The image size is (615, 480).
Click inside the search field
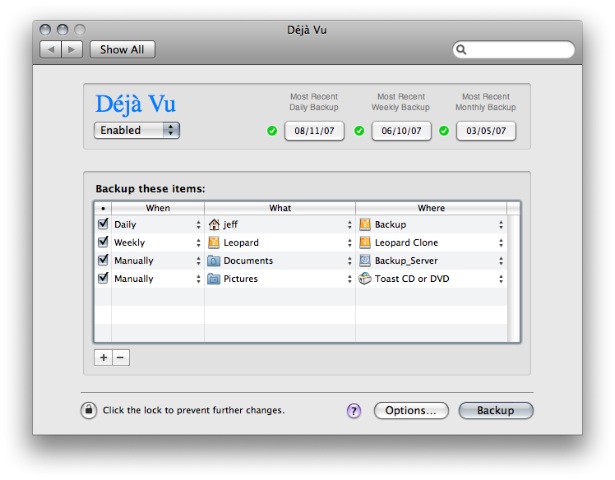click(x=520, y=49)
